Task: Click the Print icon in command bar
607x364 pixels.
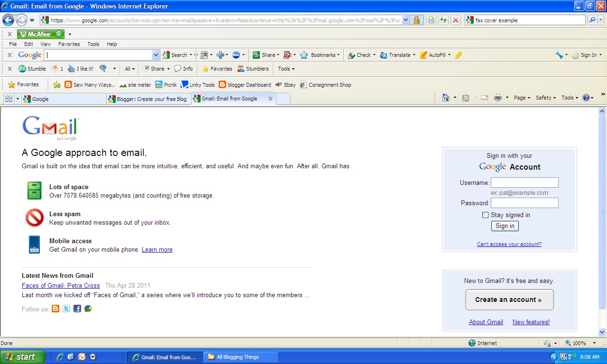Action: point(498,98)
